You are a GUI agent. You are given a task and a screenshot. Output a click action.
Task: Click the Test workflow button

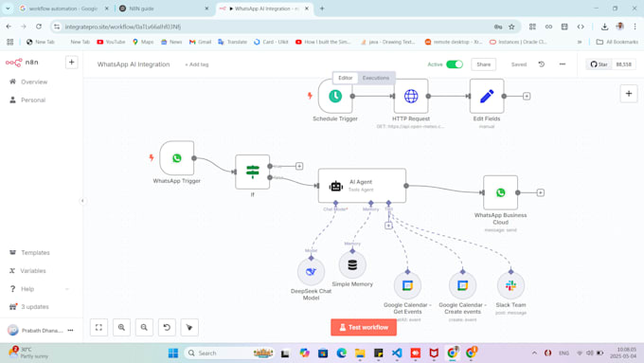(x=364, y=327)
